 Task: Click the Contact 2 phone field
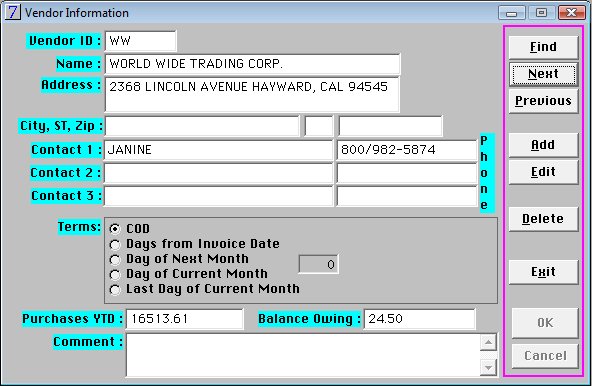(407, 173)
